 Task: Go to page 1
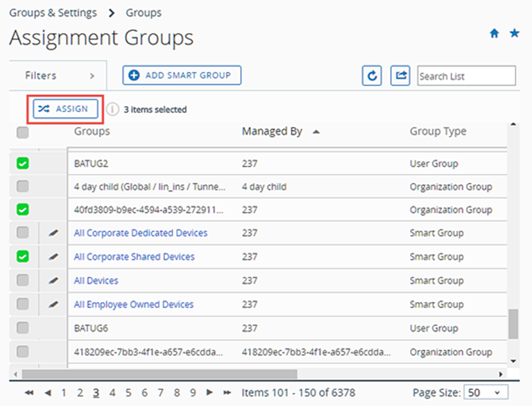(64, 393)
